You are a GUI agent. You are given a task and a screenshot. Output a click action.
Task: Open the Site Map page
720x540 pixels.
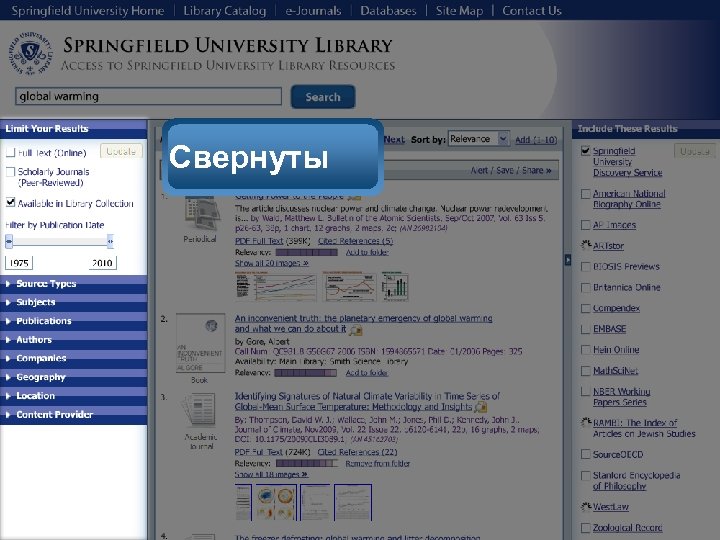point(459,11)
